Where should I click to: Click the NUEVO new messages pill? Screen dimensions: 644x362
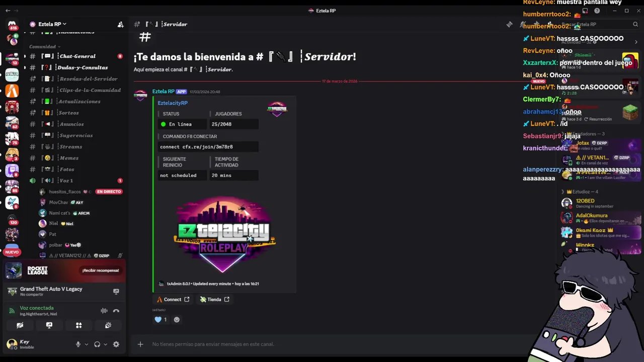538,81
